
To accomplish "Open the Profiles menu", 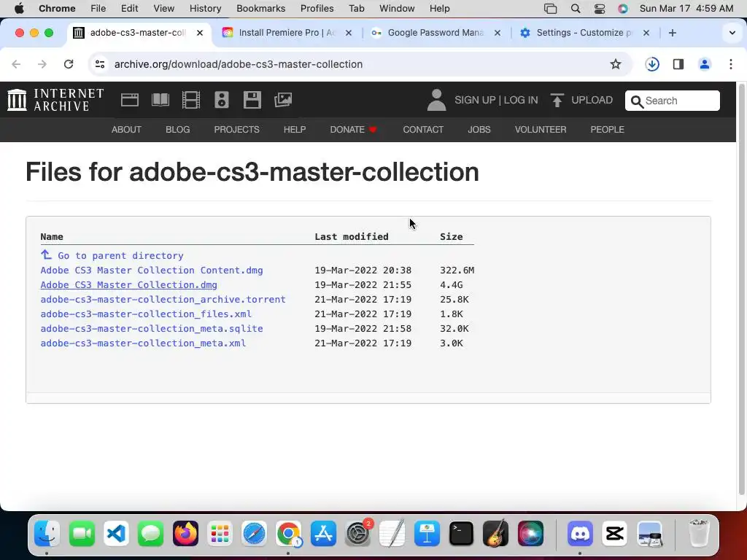I will (317, 9).
